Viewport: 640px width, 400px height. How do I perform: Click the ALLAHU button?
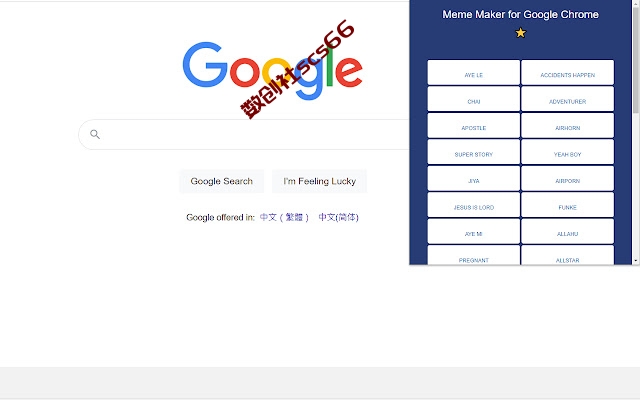(x=567, y=231)
